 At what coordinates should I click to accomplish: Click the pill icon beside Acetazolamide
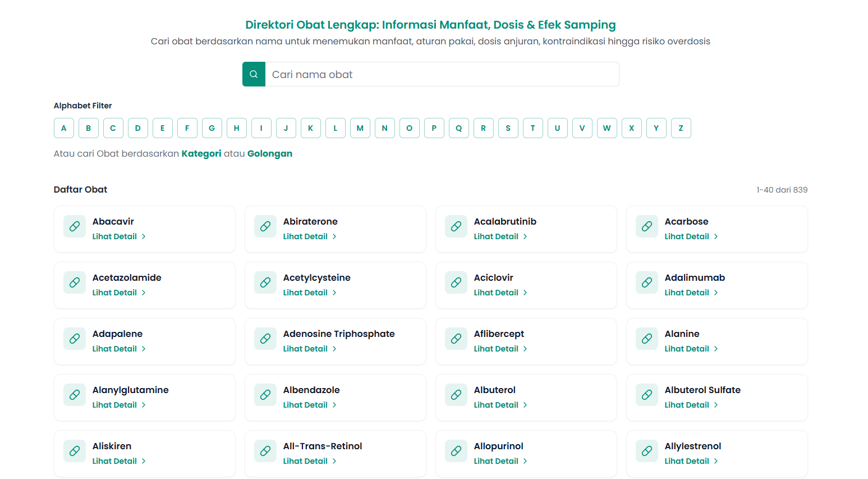click(x=75, y=282)
